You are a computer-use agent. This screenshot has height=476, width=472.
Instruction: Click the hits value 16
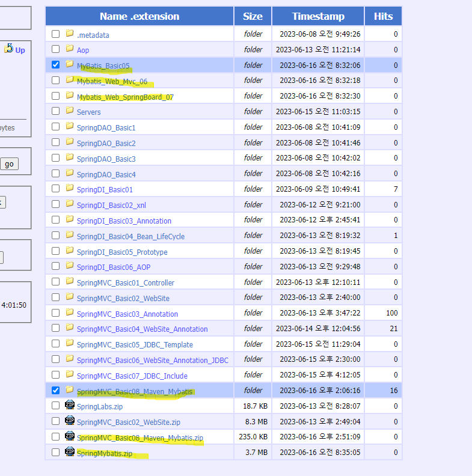[x=394, y=391]
